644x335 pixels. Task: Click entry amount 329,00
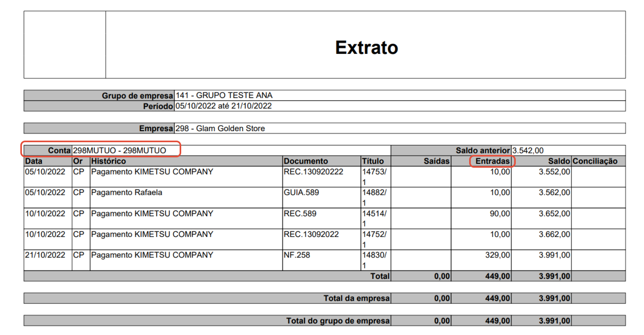[497, 255]
